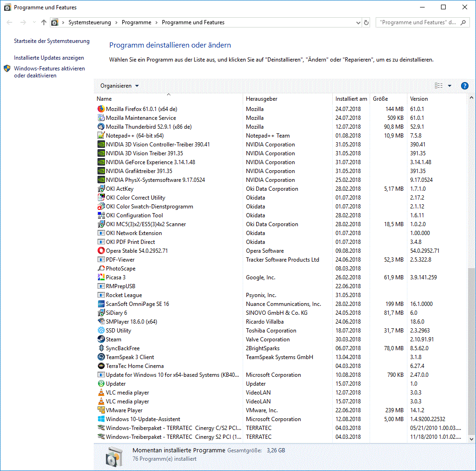Viewport: 476px width, 471px height.
Task: Click the Updater green icon
Action: click(x=101, y=383)
